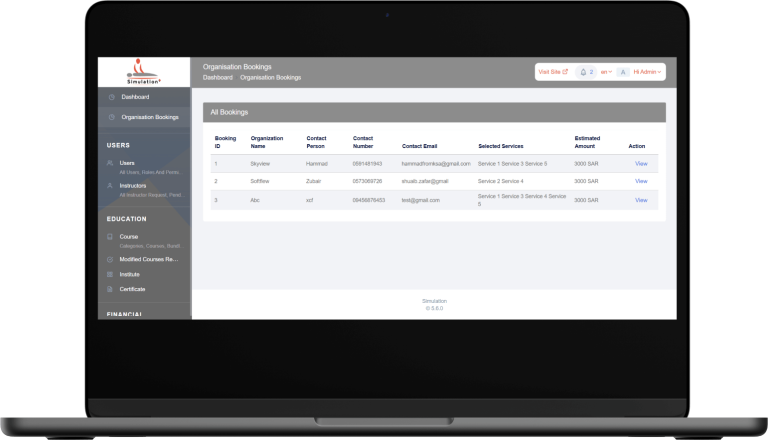Open the en language dropdown

pos(606,72)
